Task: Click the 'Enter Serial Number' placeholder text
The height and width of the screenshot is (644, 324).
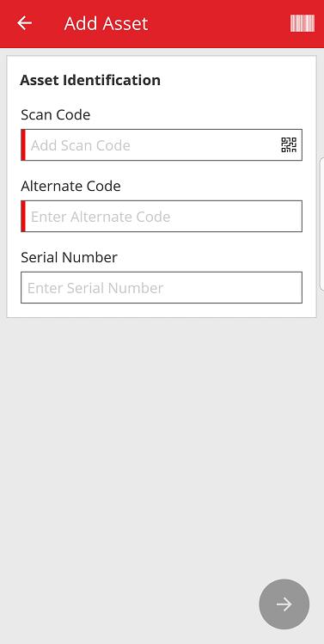Action: tap(95, 288)
